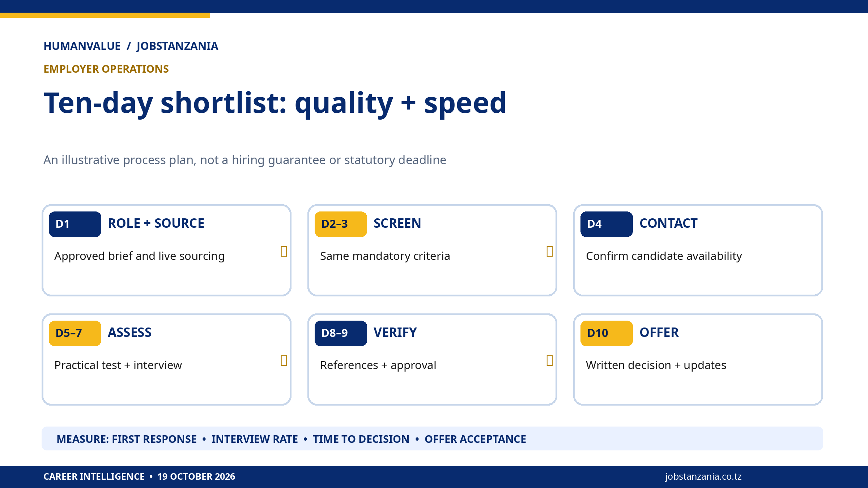Click the '19 OCTOBER 2026' footer date
868x488 pixels.
tap(196, 477)
